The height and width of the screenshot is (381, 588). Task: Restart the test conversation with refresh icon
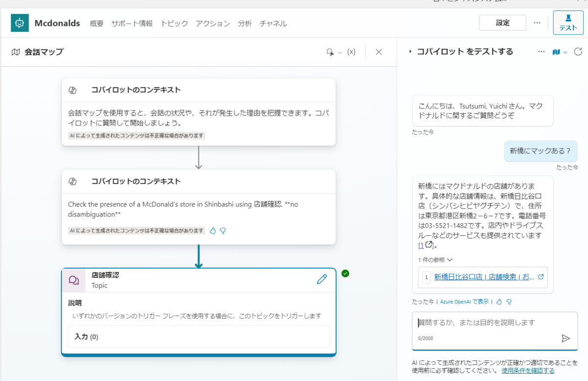(x=578, y=51)
